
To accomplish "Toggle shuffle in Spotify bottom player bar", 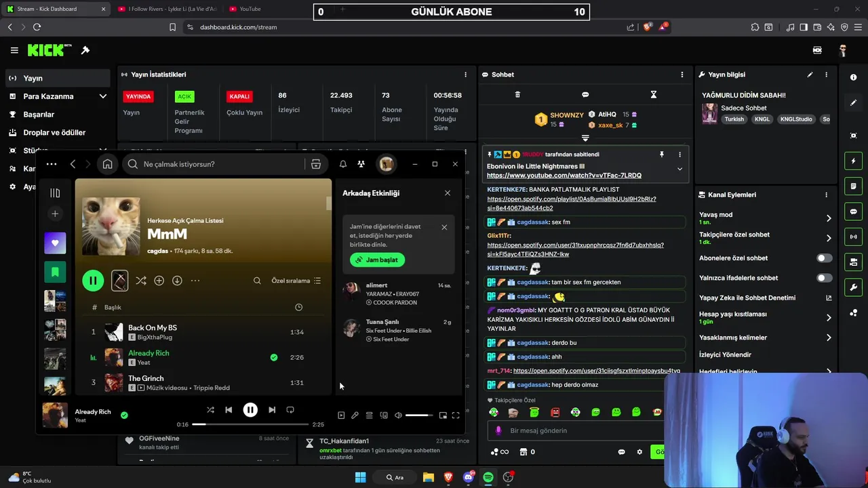I will pos(210,410).
